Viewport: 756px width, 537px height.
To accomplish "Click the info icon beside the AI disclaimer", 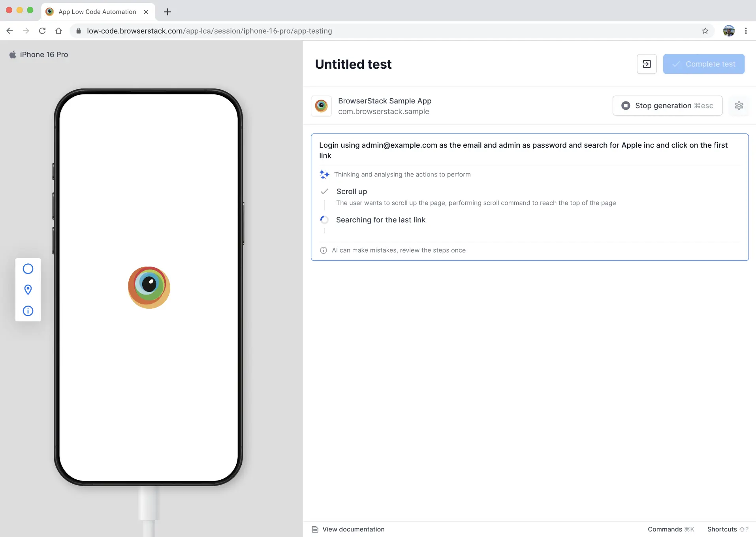I will click(x=323, y=250).
